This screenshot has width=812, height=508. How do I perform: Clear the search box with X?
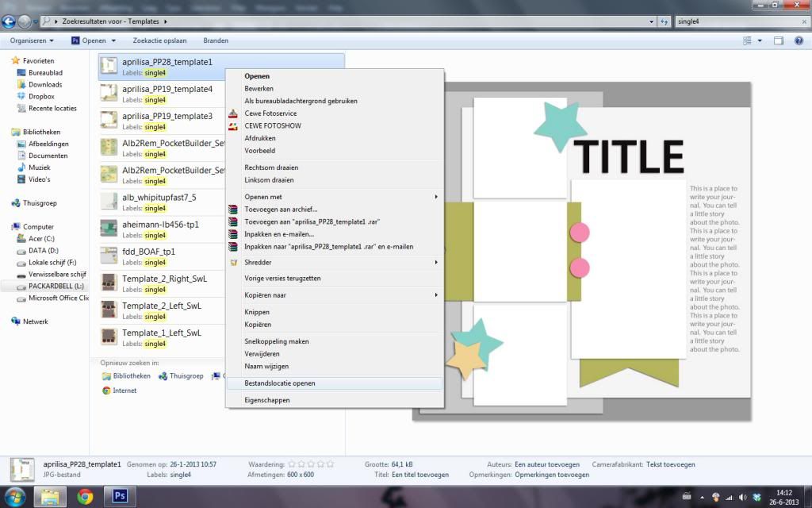tap(804, 21)
